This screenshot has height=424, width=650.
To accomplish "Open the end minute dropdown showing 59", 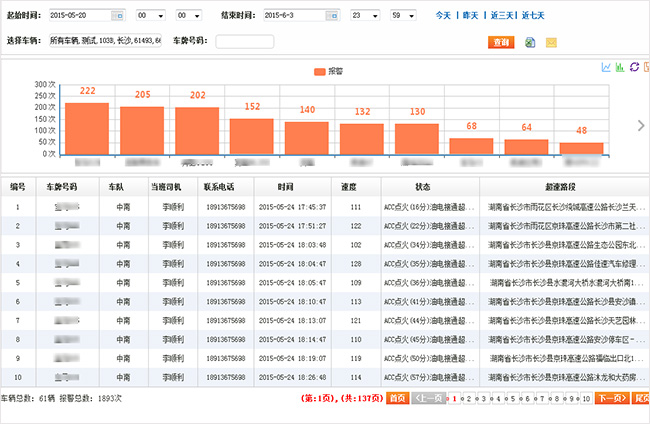I will (x=403, y=16).
